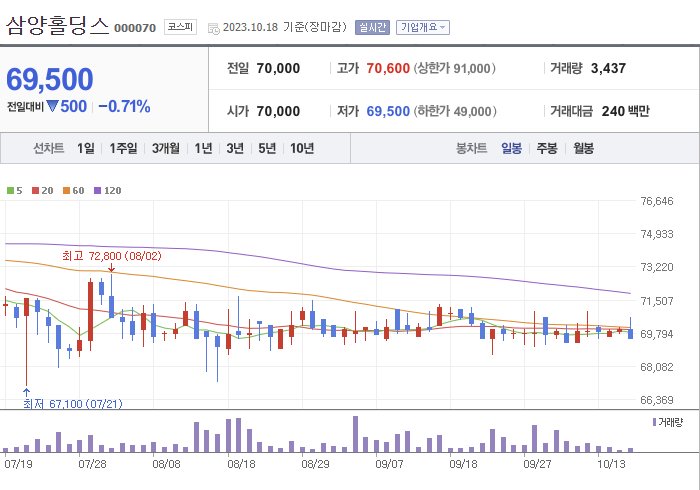The width and height of the screenshot is (700, 490).
Task: Click the purple 120-day average legend swatch
Action: coord(97,191)
